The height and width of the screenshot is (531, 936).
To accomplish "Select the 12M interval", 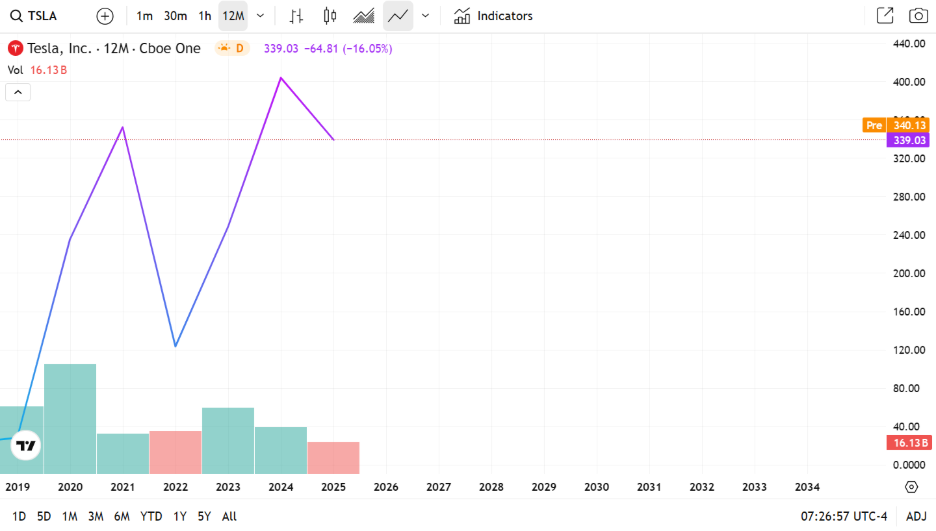I will tap(233, 16).
